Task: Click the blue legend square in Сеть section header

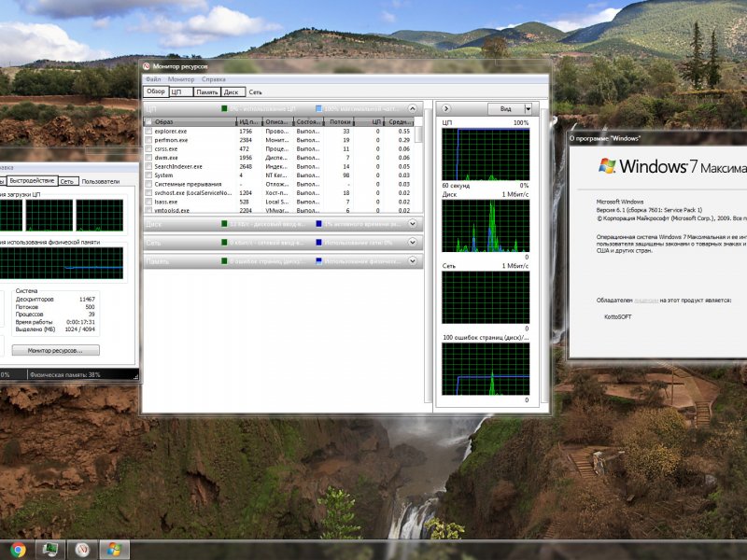Action: tap(318, 243)
